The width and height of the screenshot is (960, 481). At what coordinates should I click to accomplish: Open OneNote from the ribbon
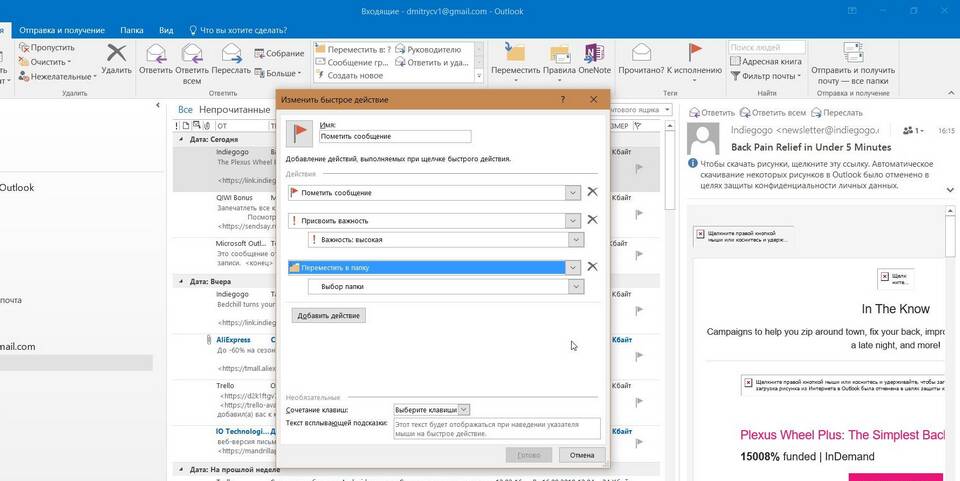pyautogui.click(x=594, y=54)
